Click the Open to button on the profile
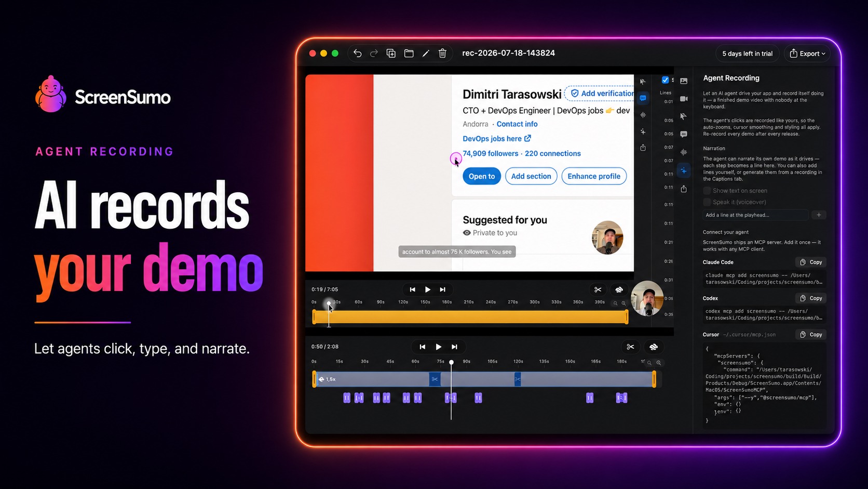Image resolution: width=868 pixels, height=489 pixels. coord(482,176)
